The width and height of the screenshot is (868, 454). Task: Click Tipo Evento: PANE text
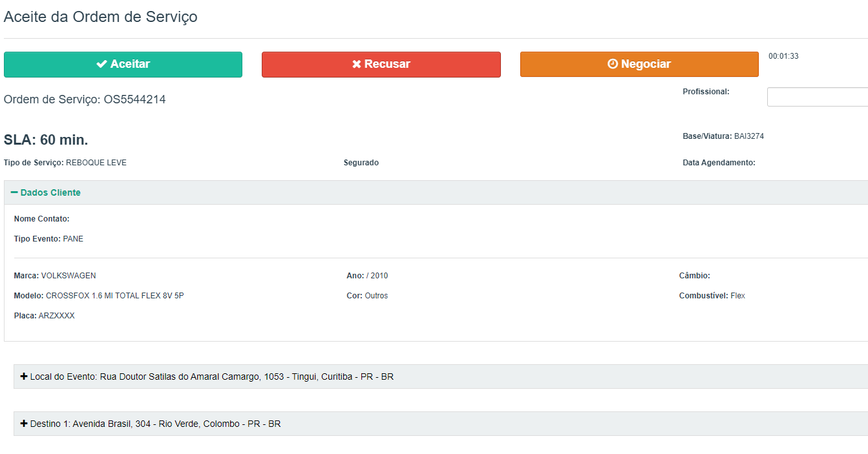click(48, 239)
